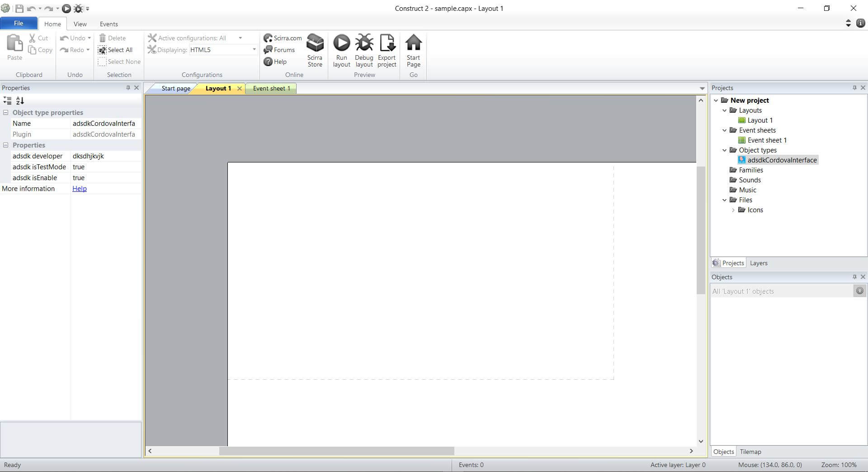868x472 pixels.
Task: Go to Start Page via house icon
Action: [413, 43]
